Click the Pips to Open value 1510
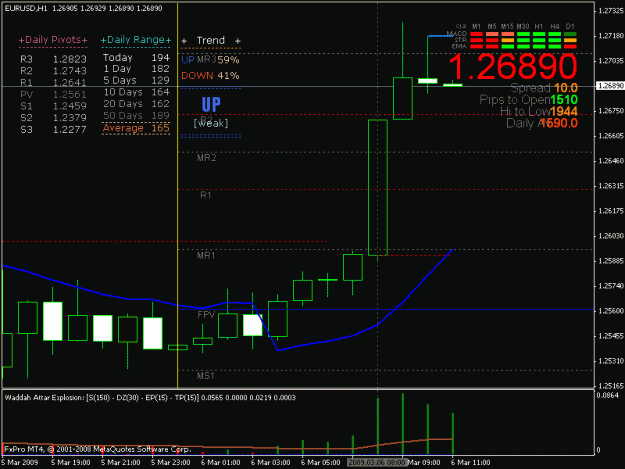625x469 pixels. tap(564, 100)
